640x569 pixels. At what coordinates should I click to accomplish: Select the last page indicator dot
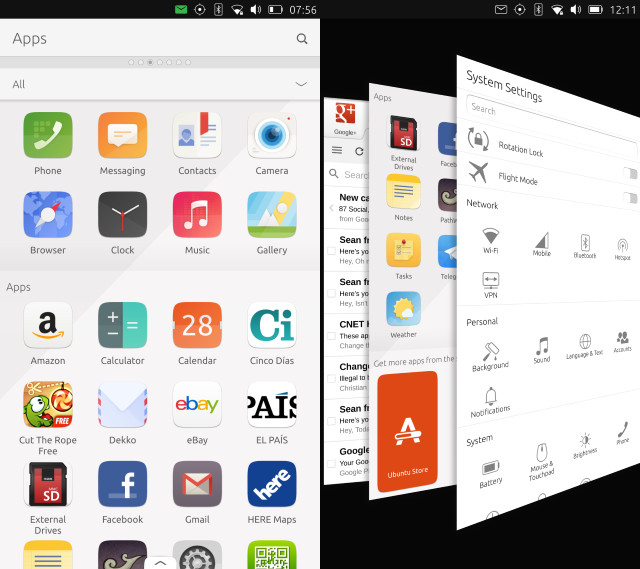coord(188,62)
